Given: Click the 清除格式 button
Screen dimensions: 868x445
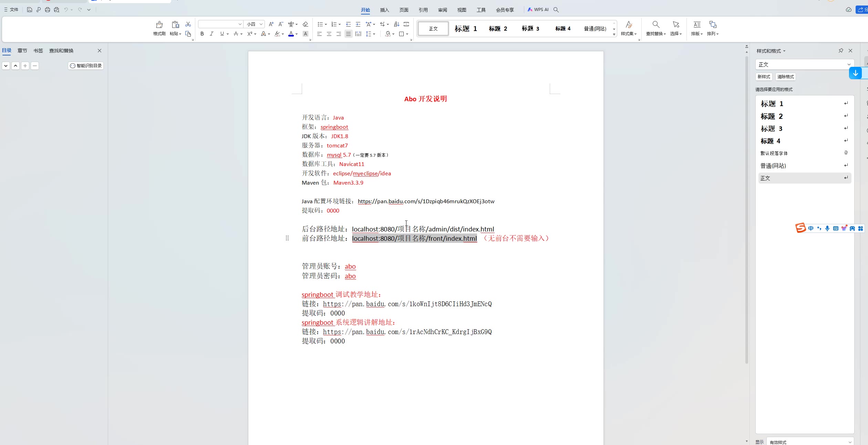Looking at the screenshot, I should (786, 77).
